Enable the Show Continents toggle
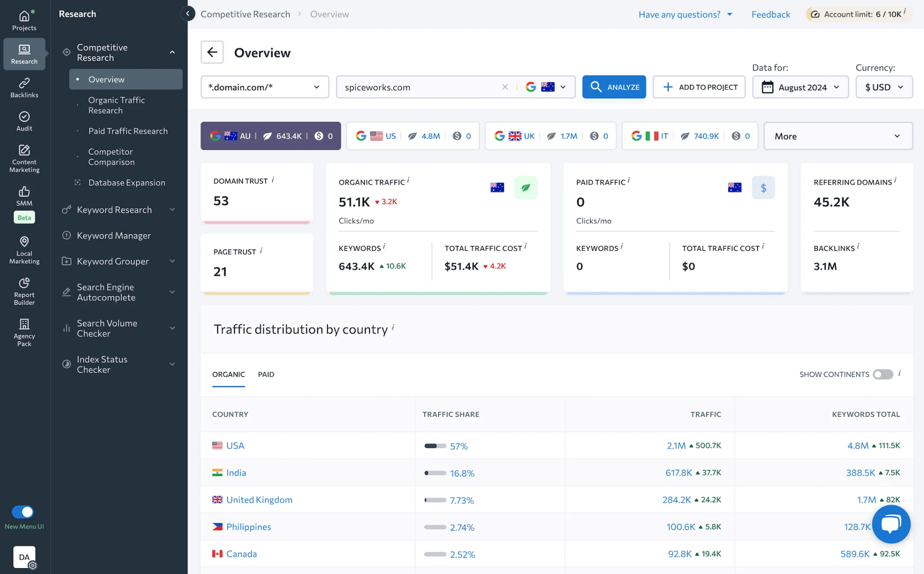Image resolution: width=924 pixels, height=574 pixels. coord(883,374)
